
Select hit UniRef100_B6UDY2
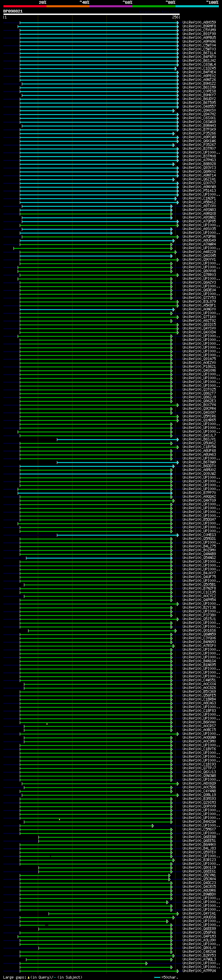click(x=199, y=99)
